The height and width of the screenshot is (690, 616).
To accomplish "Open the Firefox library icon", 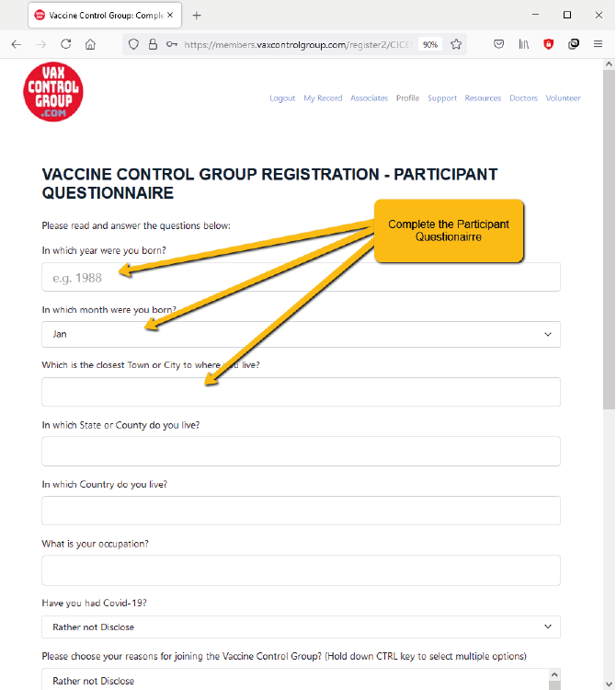I will 524,44.
